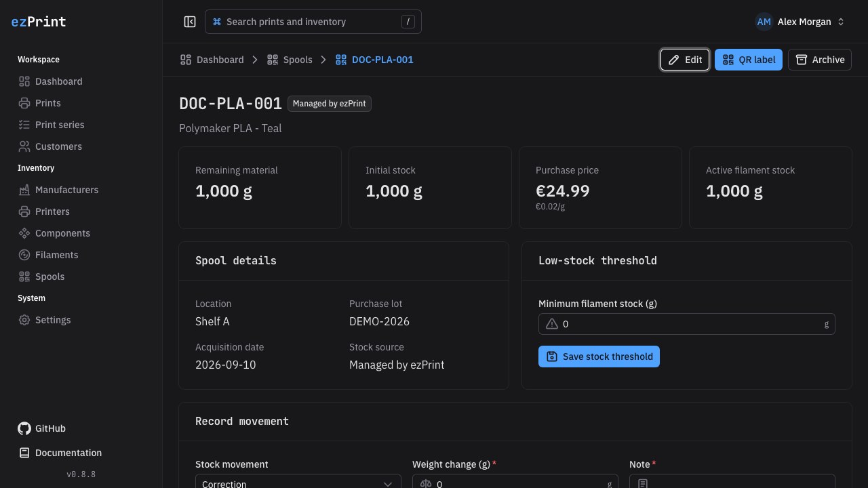
Task: Click the Spools QR icon in the sidebar
Action: (x=24, y=277)
